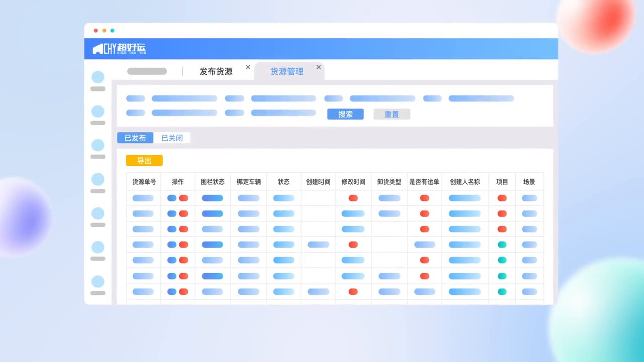Show the 已发布 list
The image size is (644, 362).
135,138
